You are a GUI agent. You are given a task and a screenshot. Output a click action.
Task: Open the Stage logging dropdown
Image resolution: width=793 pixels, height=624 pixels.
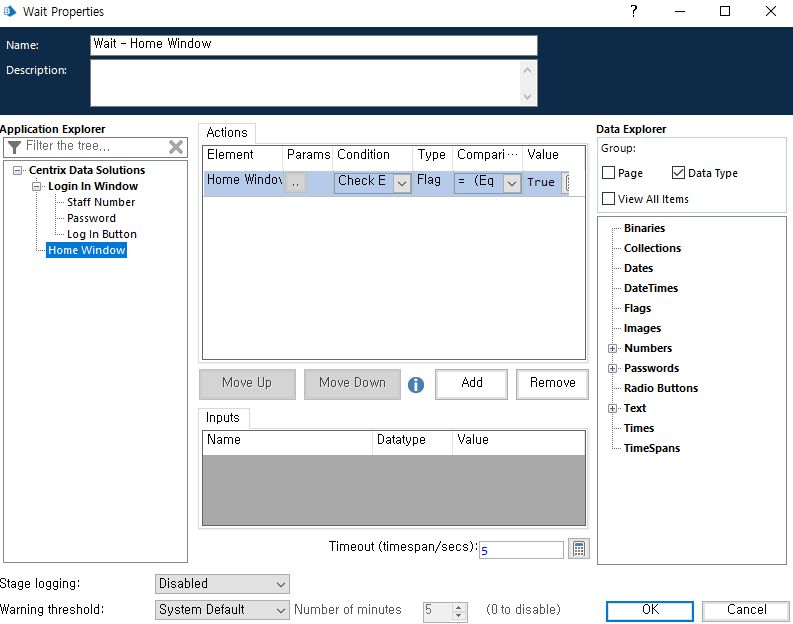(222, 584)
